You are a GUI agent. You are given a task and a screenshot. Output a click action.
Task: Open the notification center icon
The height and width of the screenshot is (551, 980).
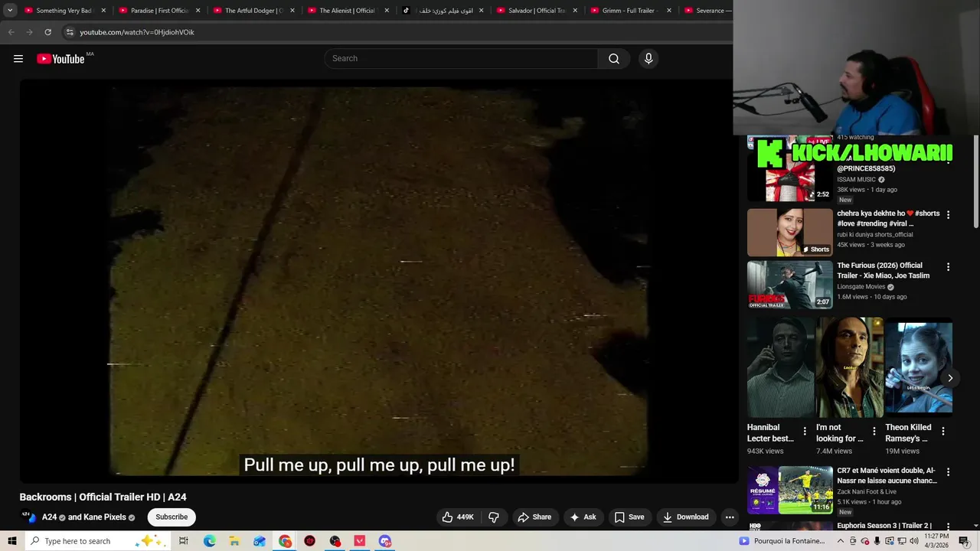click(964, 541)
